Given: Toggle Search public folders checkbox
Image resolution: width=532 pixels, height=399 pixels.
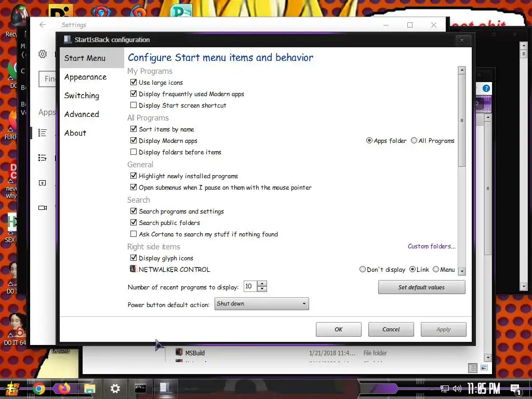Looking at the screenshot, I should pos(134,222).
